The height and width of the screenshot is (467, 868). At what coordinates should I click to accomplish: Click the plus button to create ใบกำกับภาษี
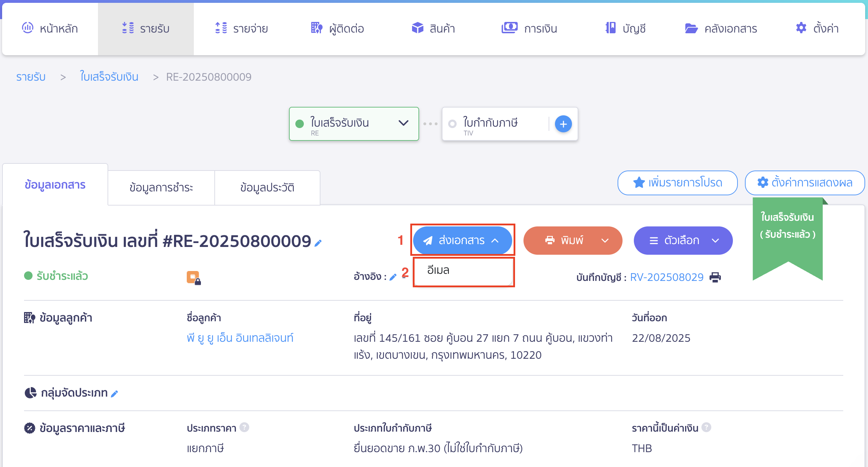click(563, 124)
